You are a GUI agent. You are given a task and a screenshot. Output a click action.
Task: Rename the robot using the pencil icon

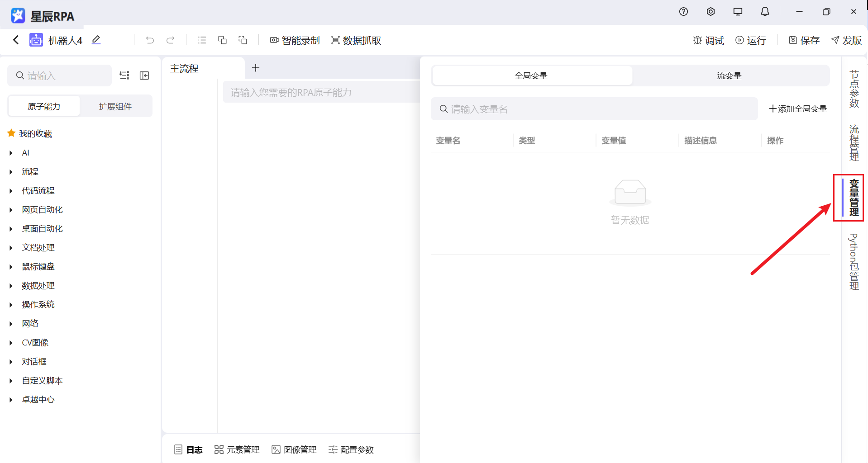[x=96, y=40]
